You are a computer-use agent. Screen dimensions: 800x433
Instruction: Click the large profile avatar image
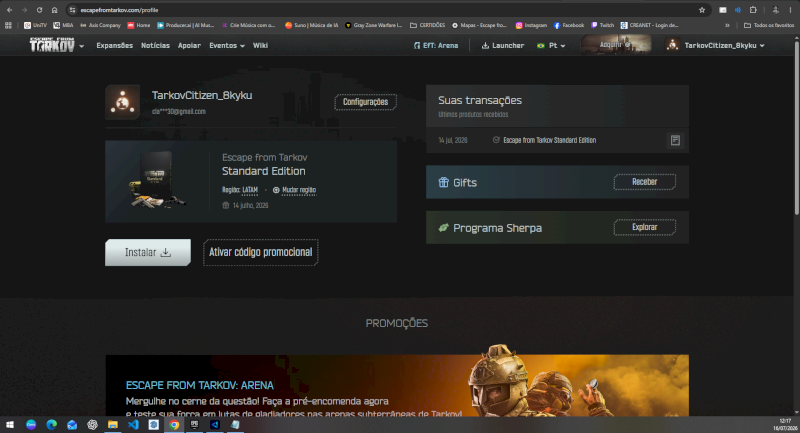coord(122,102)
